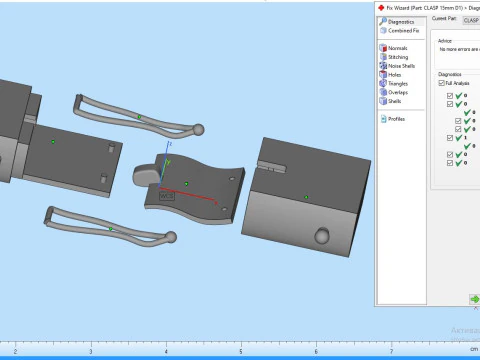Click the 'Current Part' label
The width and height of the screenshot is (480, 360).
tap(444, 18)
